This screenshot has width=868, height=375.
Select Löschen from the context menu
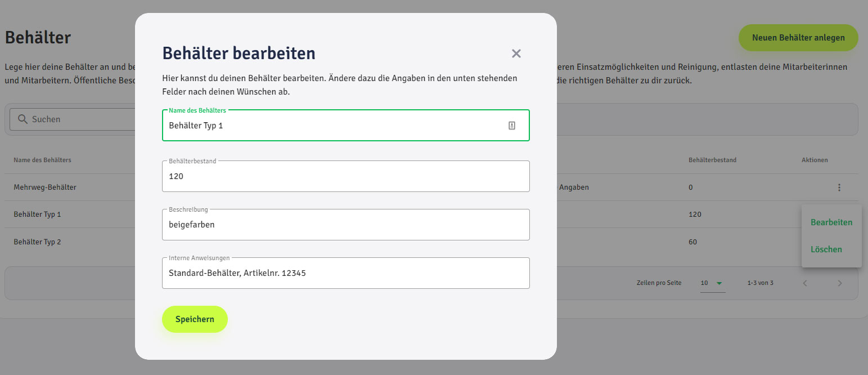tap(826, 249)
